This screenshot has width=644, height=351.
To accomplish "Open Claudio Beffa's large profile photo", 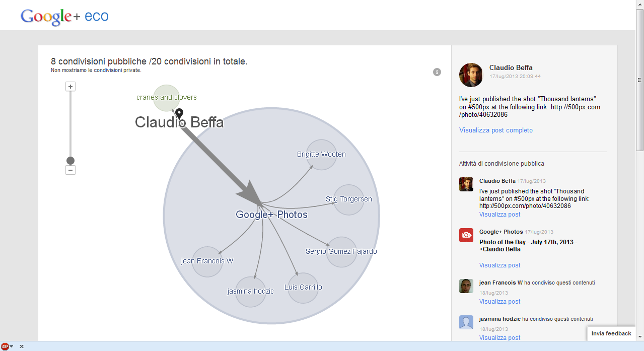I will [x=471, y=75].
